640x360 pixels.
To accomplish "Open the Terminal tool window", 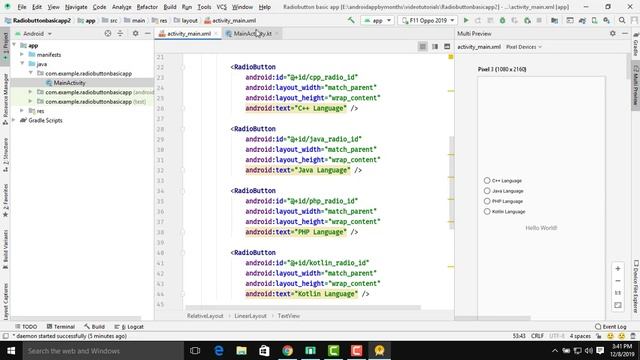I will tap(60, 327).
